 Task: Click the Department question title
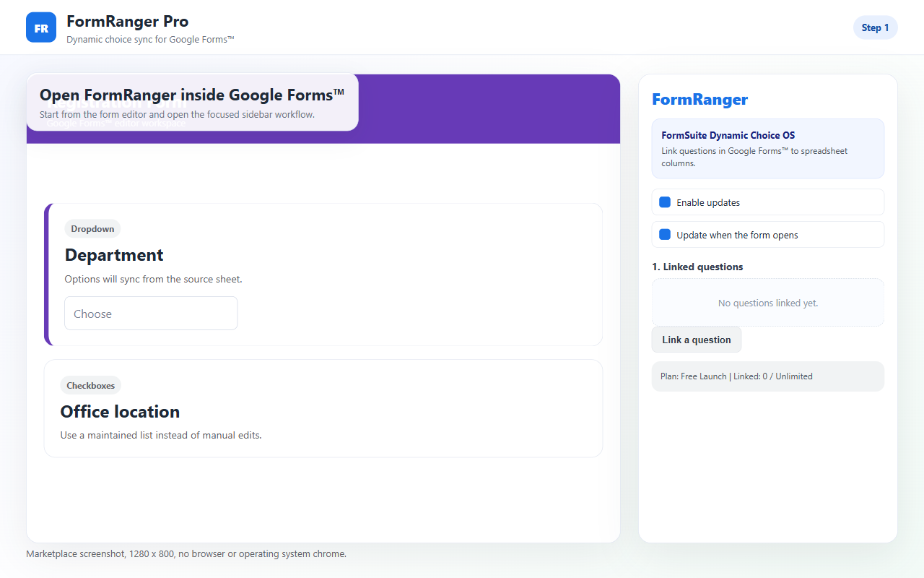114,255
